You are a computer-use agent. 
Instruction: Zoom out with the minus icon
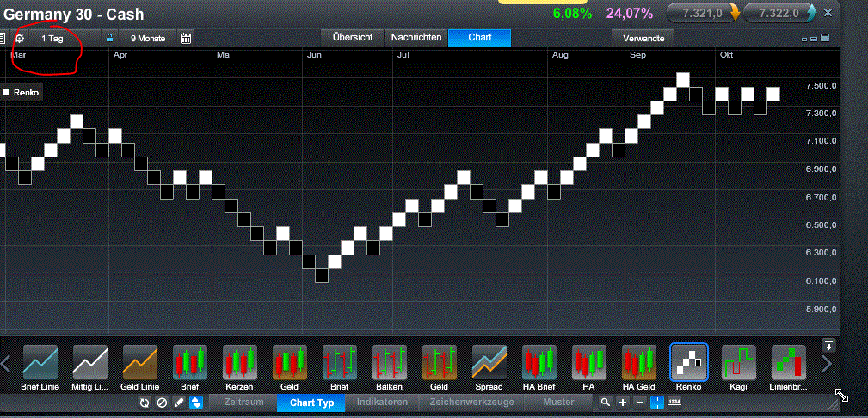pyautogui.click(x=639, y=403)
